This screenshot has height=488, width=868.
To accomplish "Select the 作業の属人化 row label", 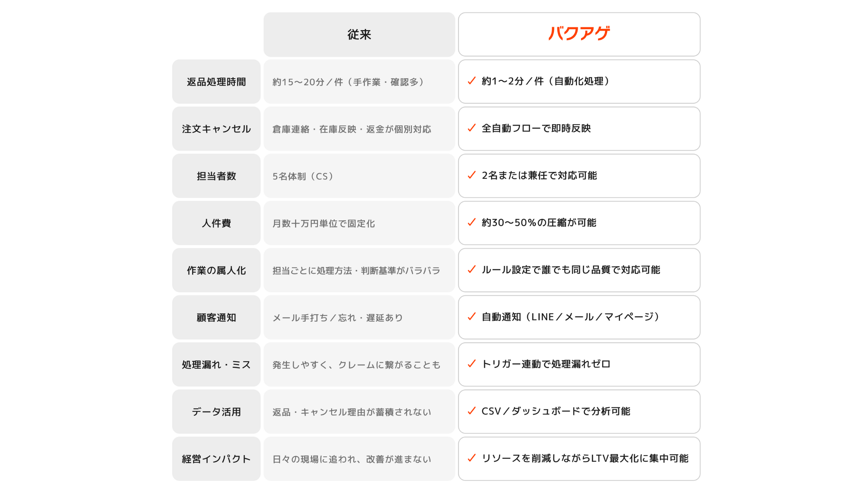I will point(216,270).
